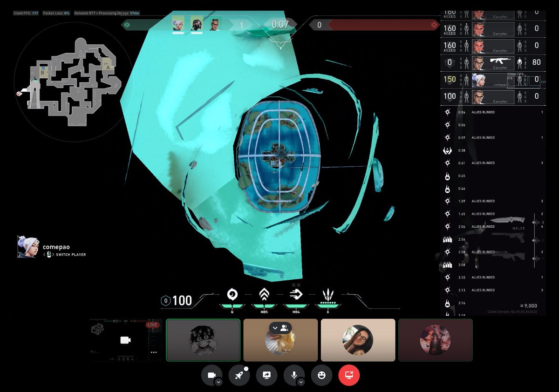The width and height of the screenshot is (559, 392).
Task: Click the wall ability icon at 2:56
Action: click(447, 239)
